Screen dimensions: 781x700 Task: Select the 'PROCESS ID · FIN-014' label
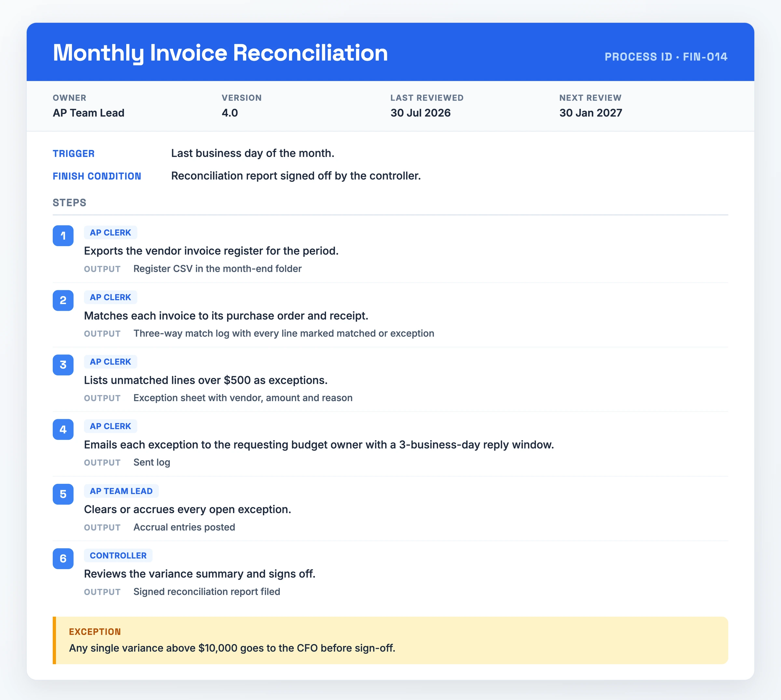pos(666,57)
